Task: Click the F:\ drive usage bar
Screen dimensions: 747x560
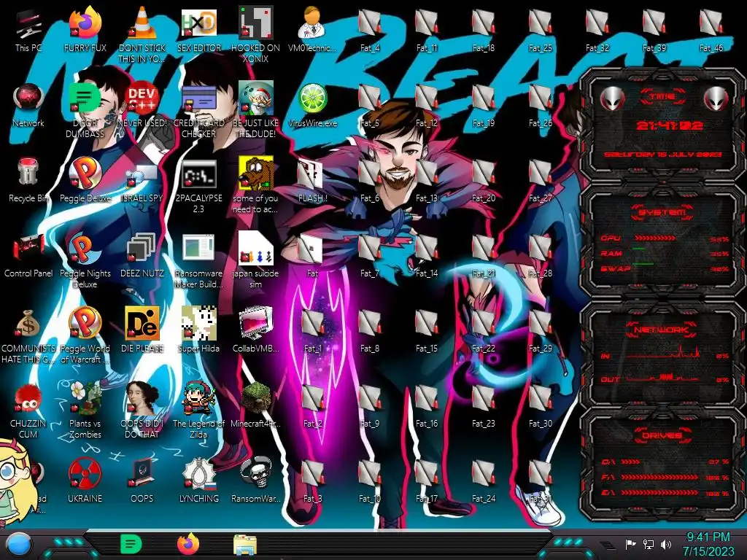Action: point(659,477)
